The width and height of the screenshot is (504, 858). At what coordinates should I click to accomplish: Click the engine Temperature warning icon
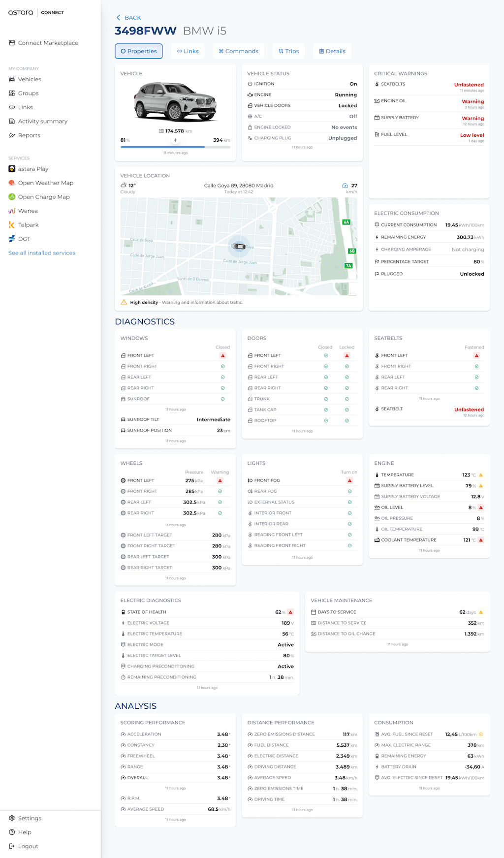[481, 475]
